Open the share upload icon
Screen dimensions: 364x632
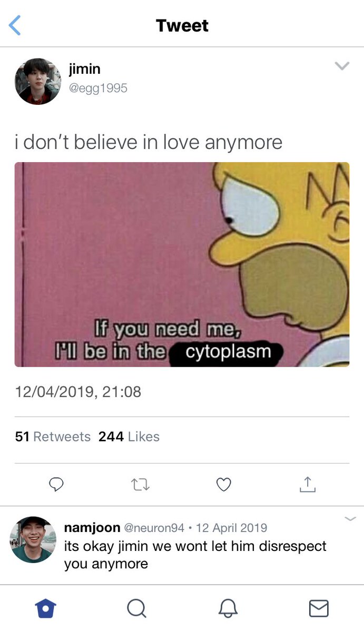(x=307, y=484)
